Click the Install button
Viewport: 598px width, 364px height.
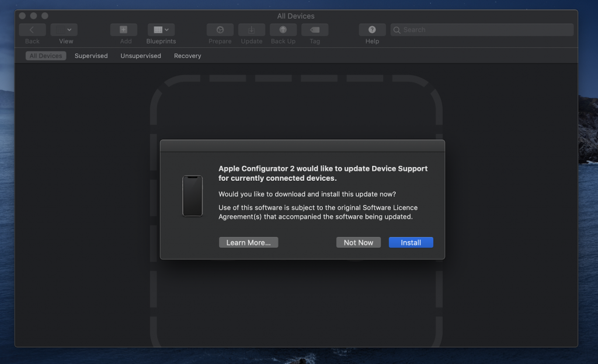[x=411, y=242]
